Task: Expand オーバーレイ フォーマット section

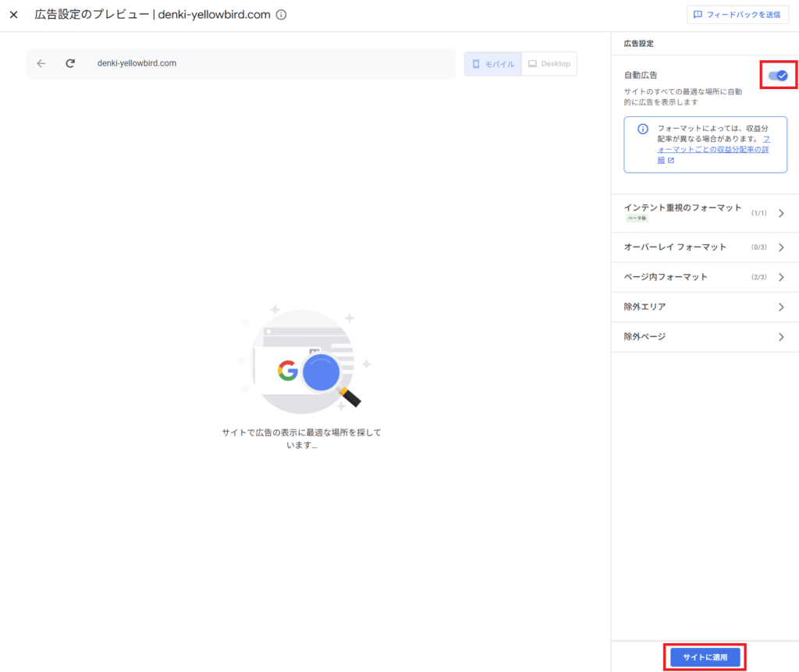Action: click(705, 247)
